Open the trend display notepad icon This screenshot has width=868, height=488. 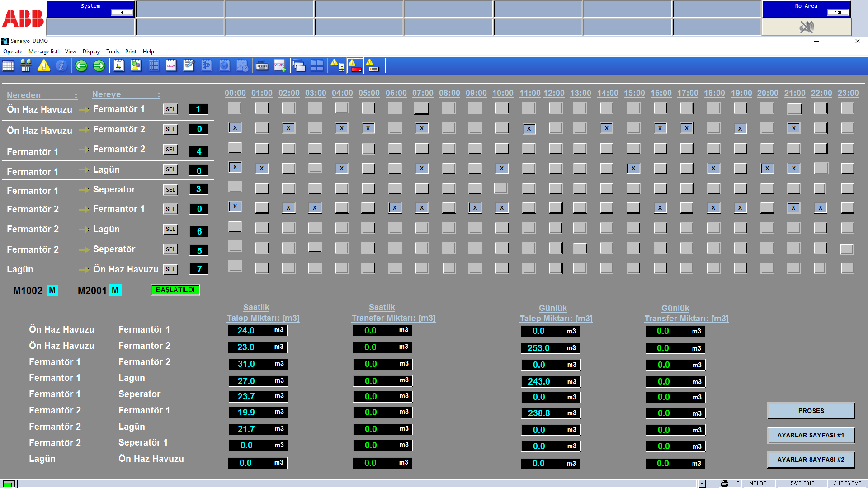[171, 66]
